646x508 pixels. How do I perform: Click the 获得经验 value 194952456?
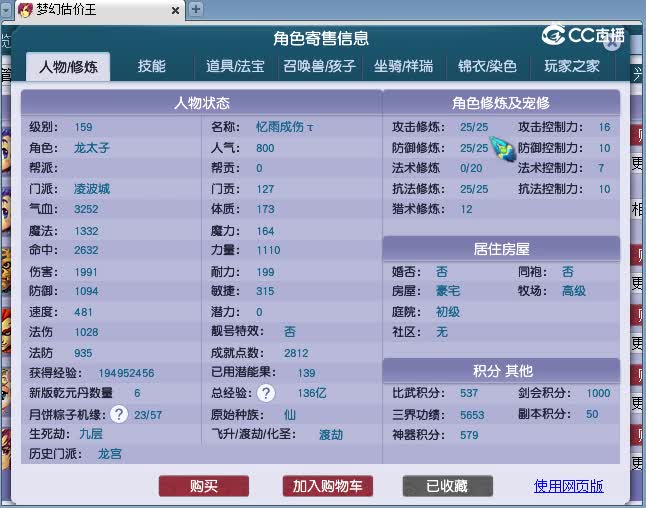[x=126, y=373]
